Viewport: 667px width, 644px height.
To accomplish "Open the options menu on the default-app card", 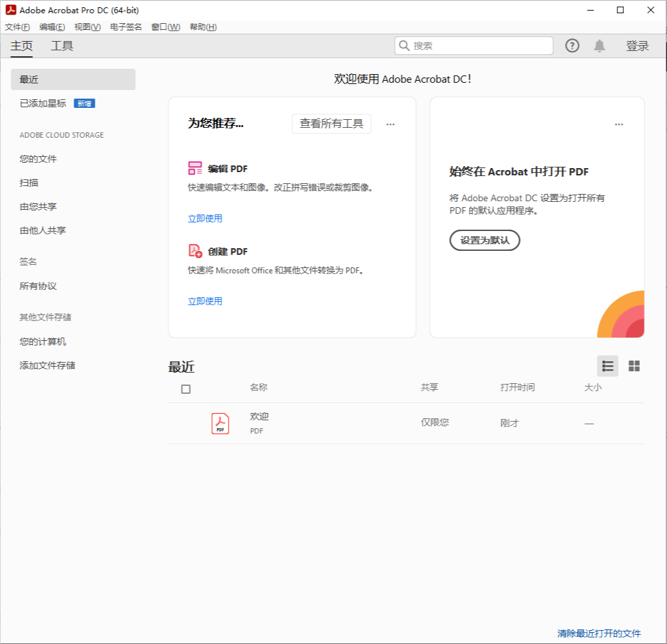I will tap(619, 124).
